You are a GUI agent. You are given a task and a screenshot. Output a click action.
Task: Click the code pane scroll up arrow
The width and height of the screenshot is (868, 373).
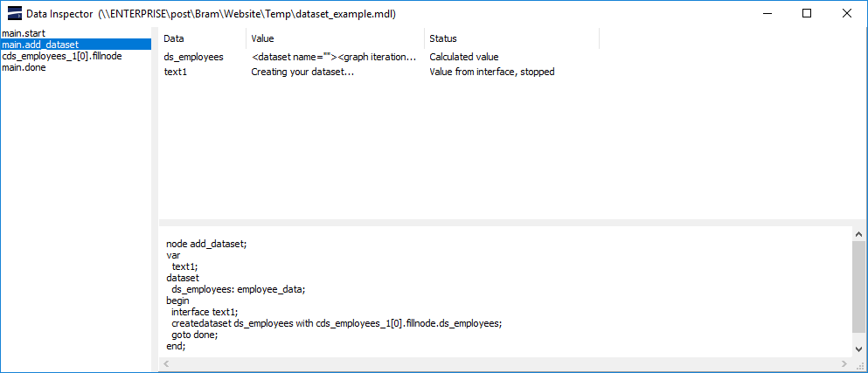[x=858, y=234]
